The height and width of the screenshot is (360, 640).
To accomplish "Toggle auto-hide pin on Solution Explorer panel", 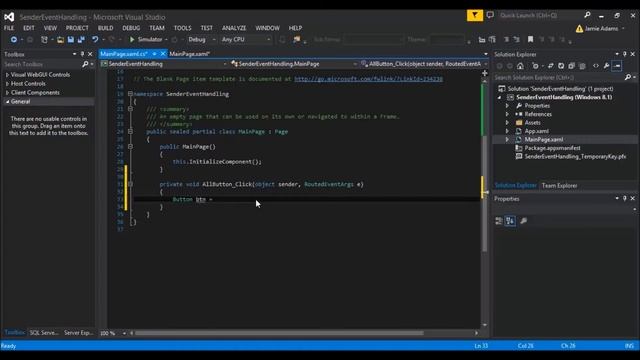I will tap(624, 54).
